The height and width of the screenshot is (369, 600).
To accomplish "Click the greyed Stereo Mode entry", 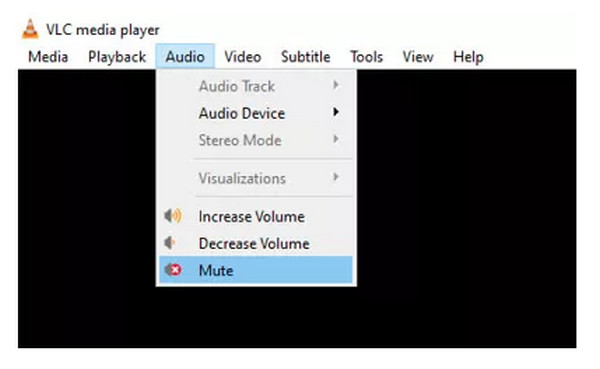I will tap(256, 140).
